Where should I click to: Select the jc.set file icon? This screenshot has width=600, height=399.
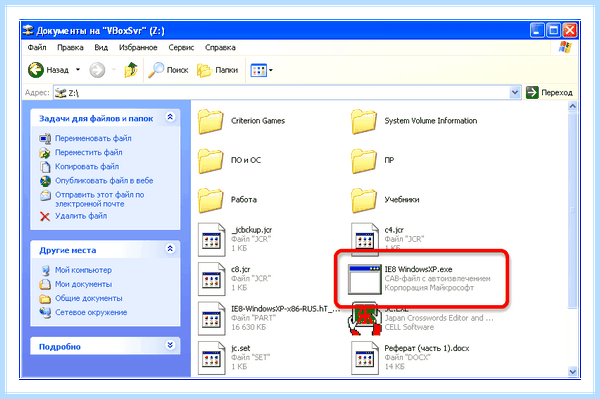coord(212,358)
